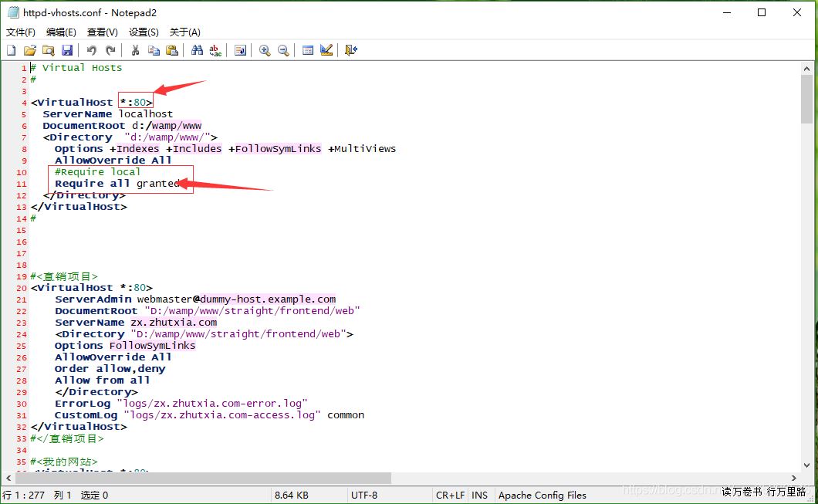Click the Replace text icon

coord(216,50)
